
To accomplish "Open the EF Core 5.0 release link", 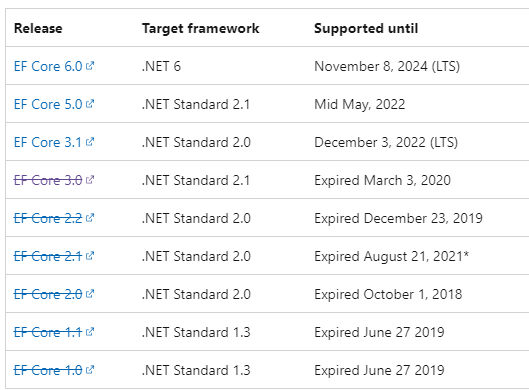I will (x=48, y=104).
